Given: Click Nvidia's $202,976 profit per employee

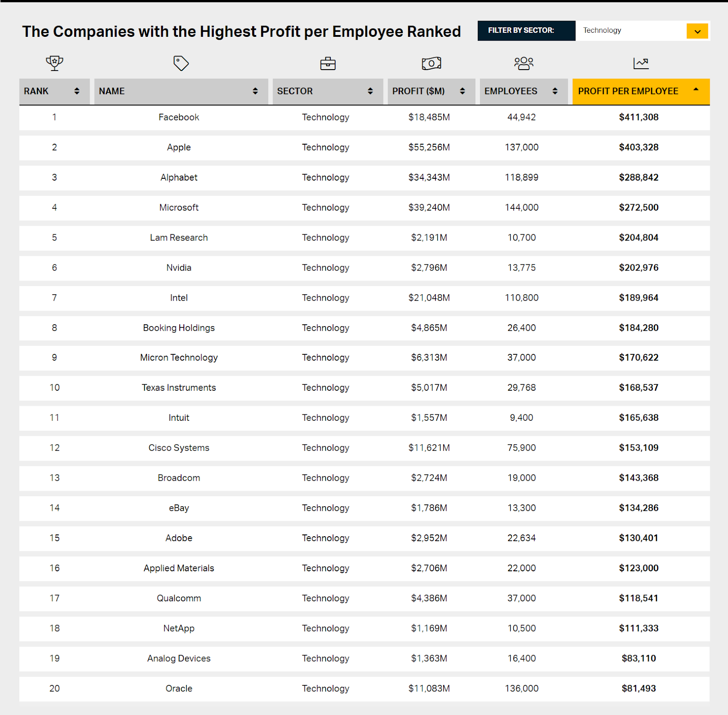Looking at the screenshot, I should [x=638, y=268].
